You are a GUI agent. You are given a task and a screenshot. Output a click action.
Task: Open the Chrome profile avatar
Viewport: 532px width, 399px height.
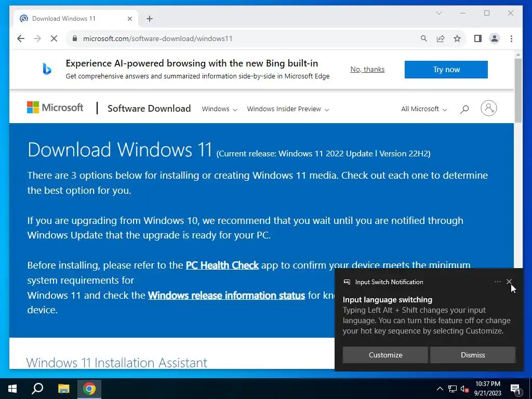pyautogui.click(x=495, y=38)
